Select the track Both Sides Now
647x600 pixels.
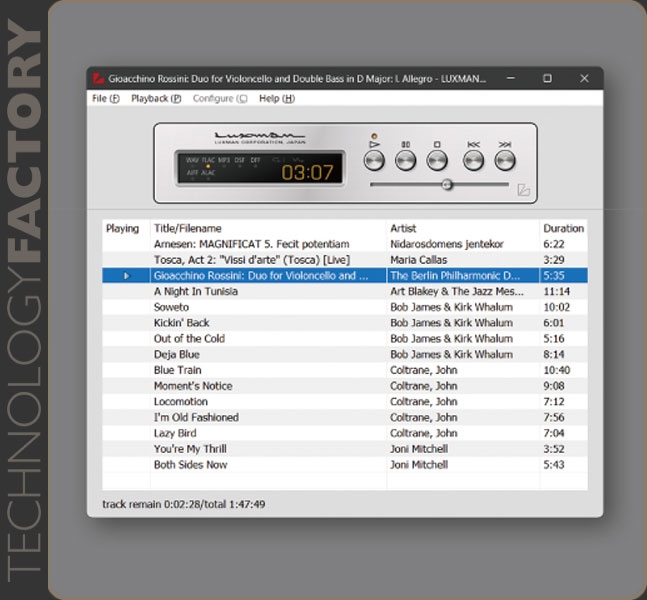point(345,465)
